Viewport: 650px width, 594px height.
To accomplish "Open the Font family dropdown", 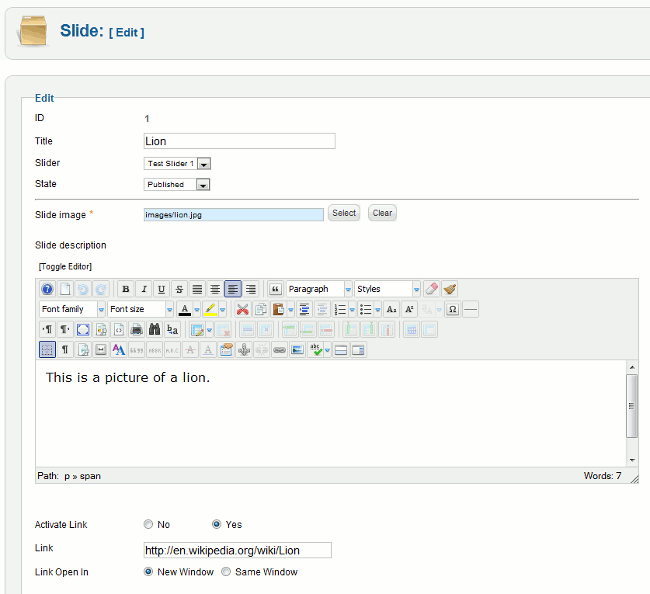I will (x=72, y=309).
